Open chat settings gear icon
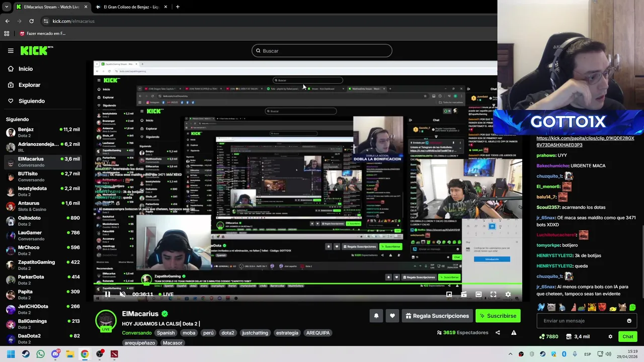 610,336
